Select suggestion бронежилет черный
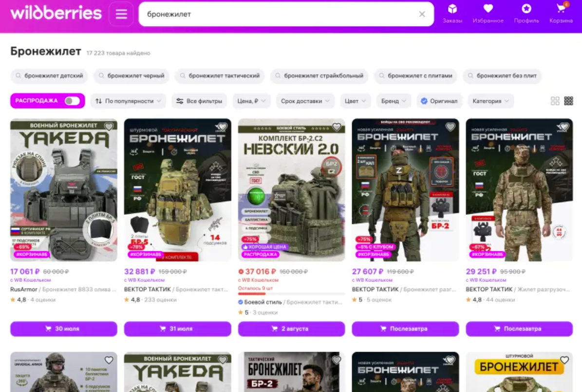 coord(131,76)
